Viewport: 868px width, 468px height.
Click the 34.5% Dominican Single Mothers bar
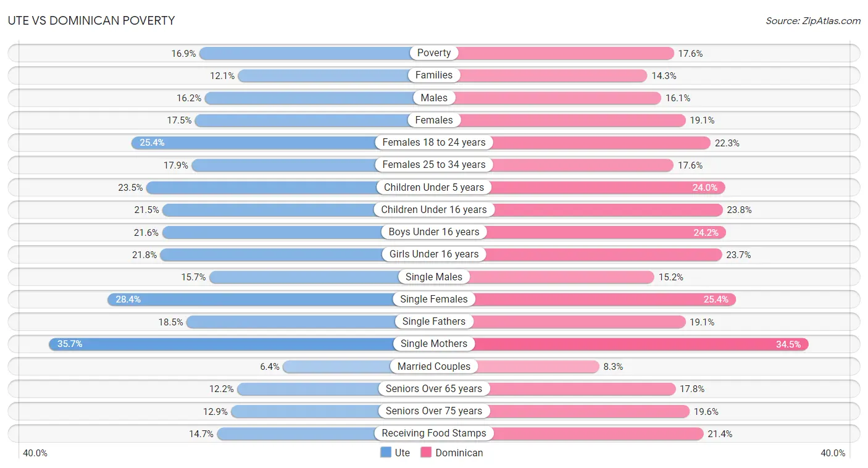point(621,344)
